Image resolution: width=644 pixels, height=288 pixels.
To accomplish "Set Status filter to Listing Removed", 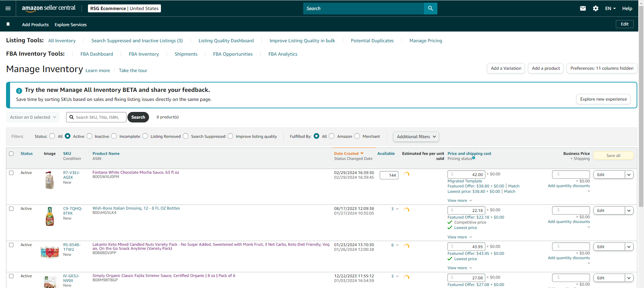I will click(145, 136).
